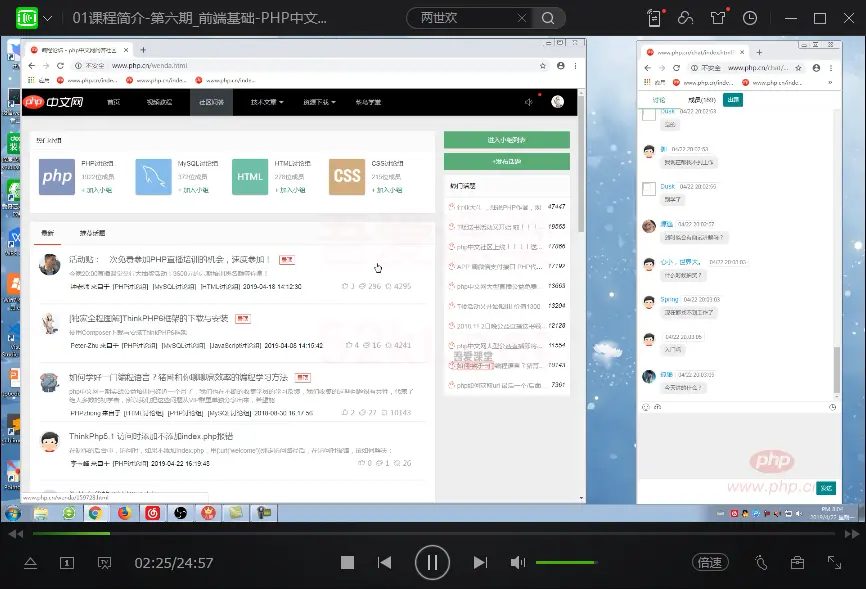Select the 成员 tab in chat window
866x589 pixels.
pyautogui.click(x=701, y=100)
